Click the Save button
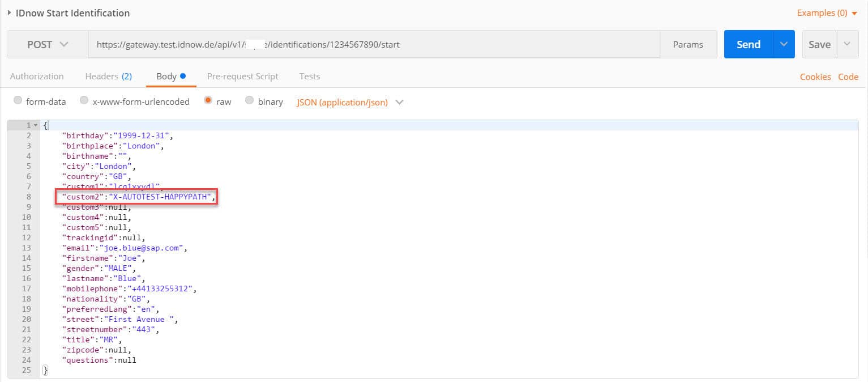This screenshot has height=382, width=868. tap(819, 44)
